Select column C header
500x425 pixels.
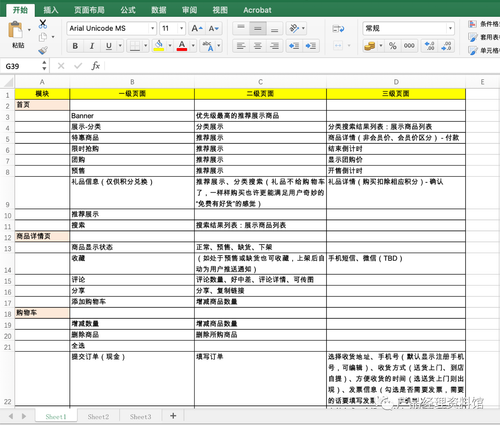click(260, 82)
